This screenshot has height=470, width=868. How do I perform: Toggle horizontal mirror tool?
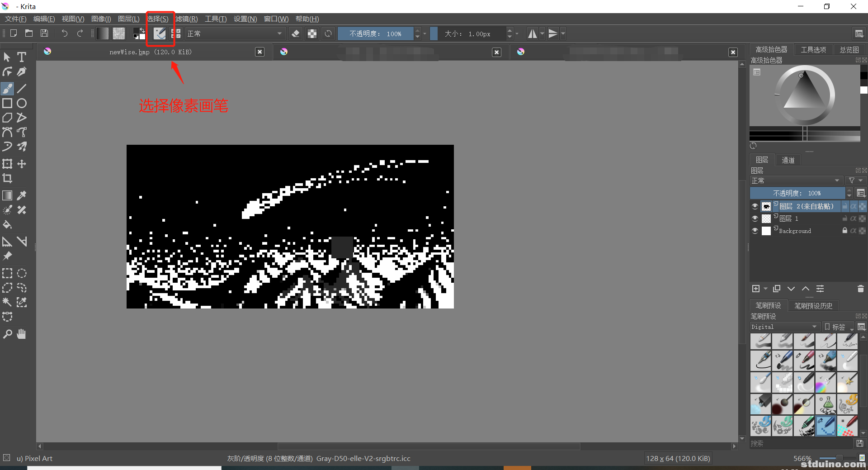pyautogui.click(x=533, y=33)
